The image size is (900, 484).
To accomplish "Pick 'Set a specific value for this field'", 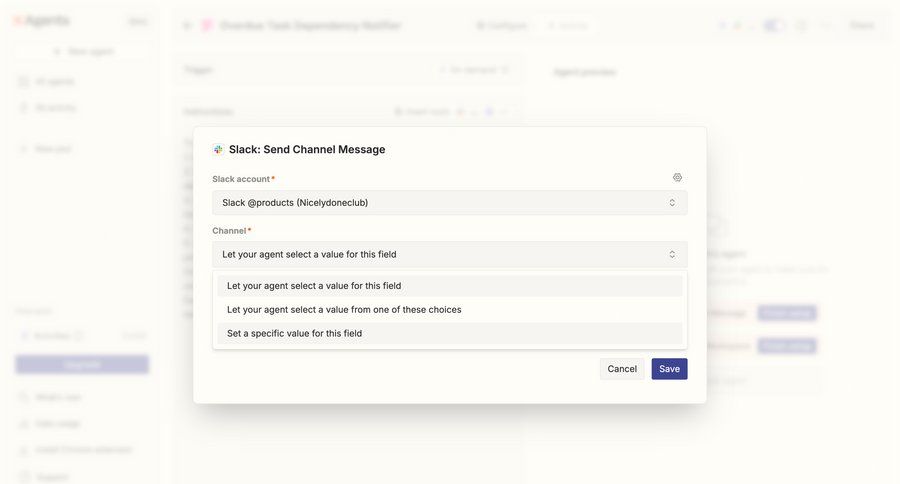I will 449,333.
